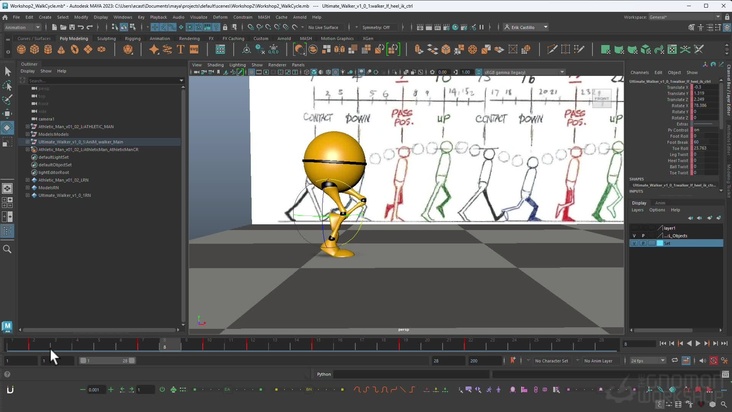Open the Workspace General dropdown

[x=684, y=17]
